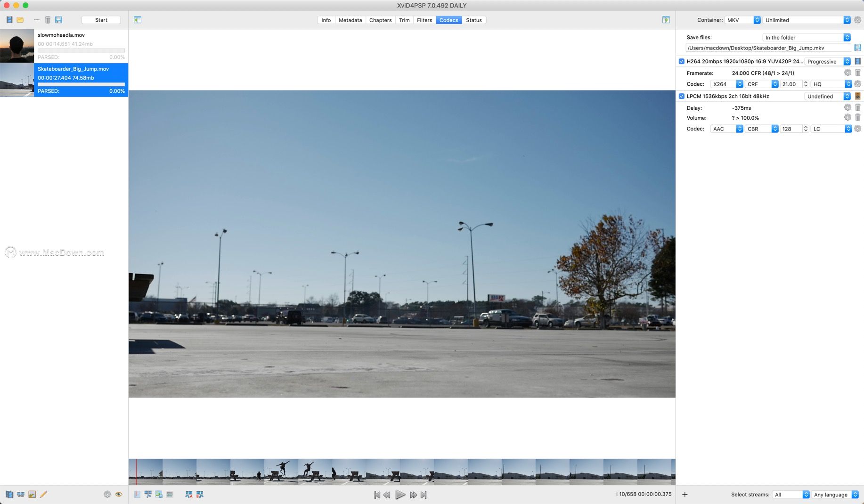Screen dimensions: 864x504
Task: Click the plus add-stream icon
Action: click(x=685, y=495)
